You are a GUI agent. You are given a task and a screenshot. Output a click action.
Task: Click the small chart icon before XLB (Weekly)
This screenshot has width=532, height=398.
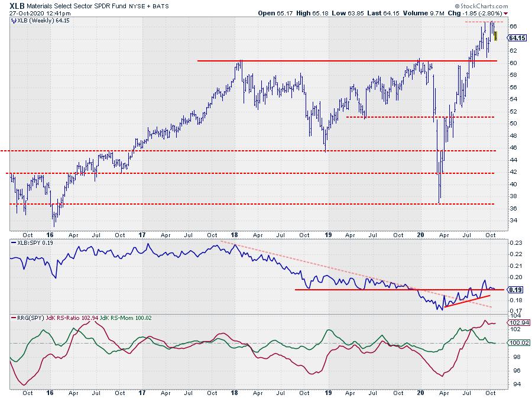(x=15, y=21)
